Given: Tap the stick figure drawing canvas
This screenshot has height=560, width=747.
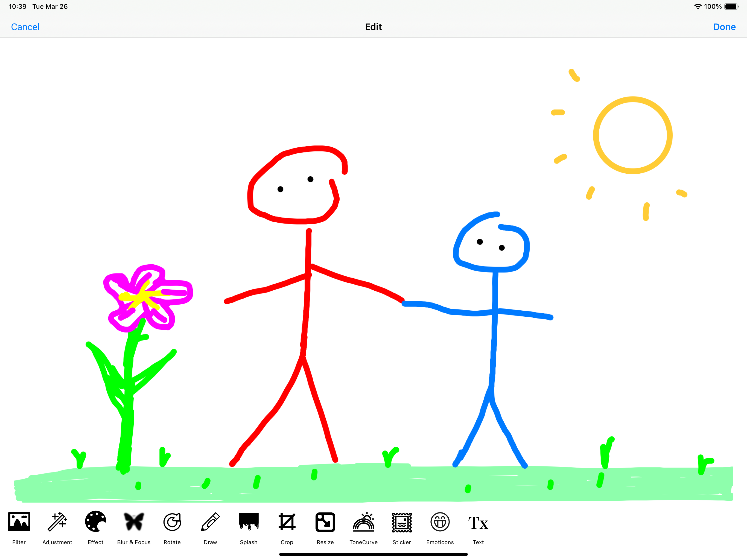Looking at the screenshot, I should pyautogui.click(x=373, y=270).
